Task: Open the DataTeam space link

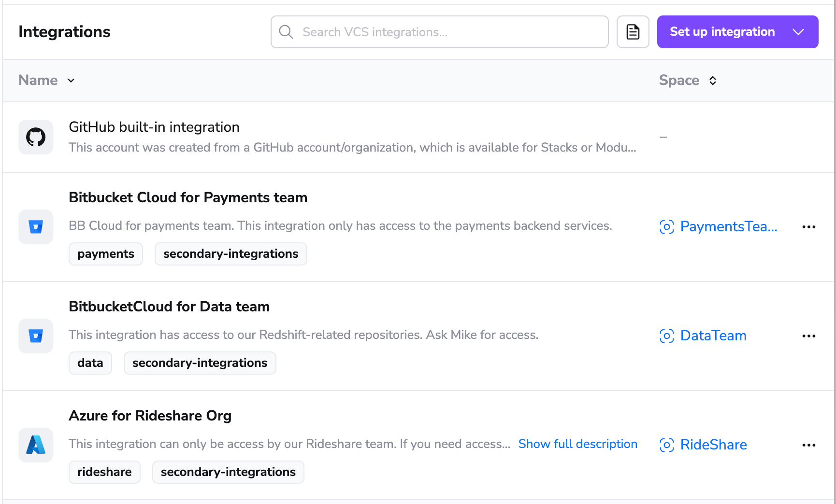Action: tap(713, 336)
